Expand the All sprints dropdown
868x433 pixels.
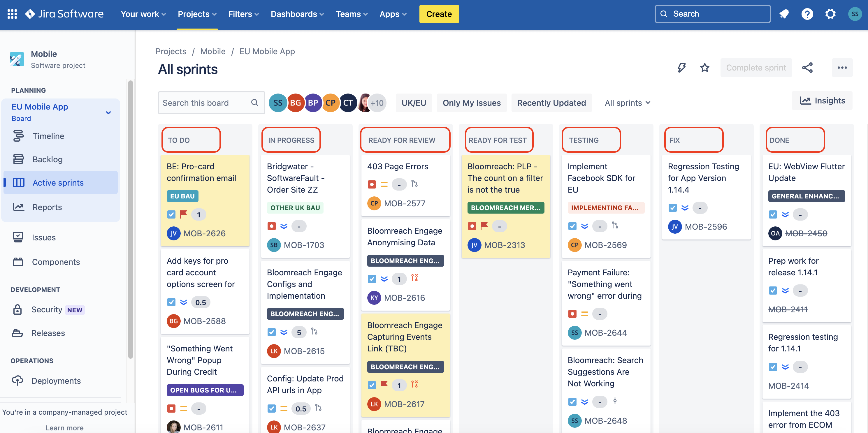pyautogui.click(x=627, y=103)
